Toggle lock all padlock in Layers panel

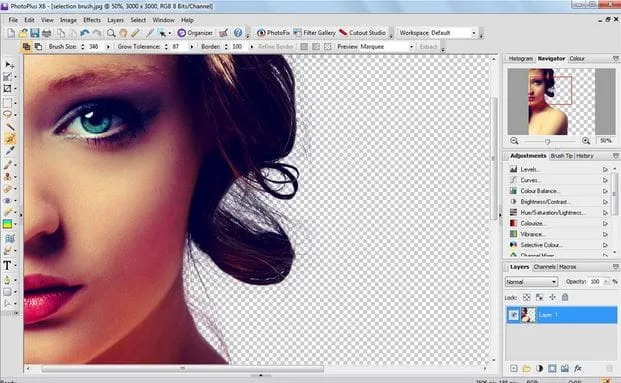click(x=565, y=297)
